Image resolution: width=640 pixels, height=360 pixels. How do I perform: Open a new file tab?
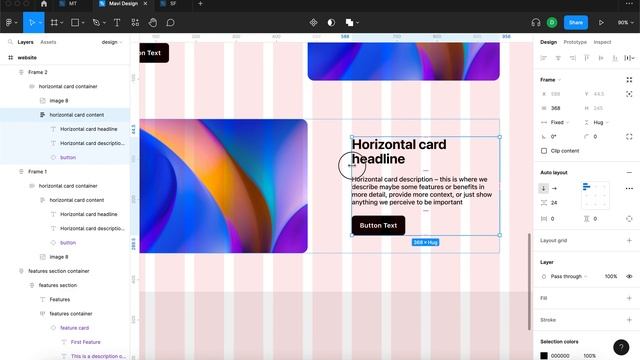point(200,4)
